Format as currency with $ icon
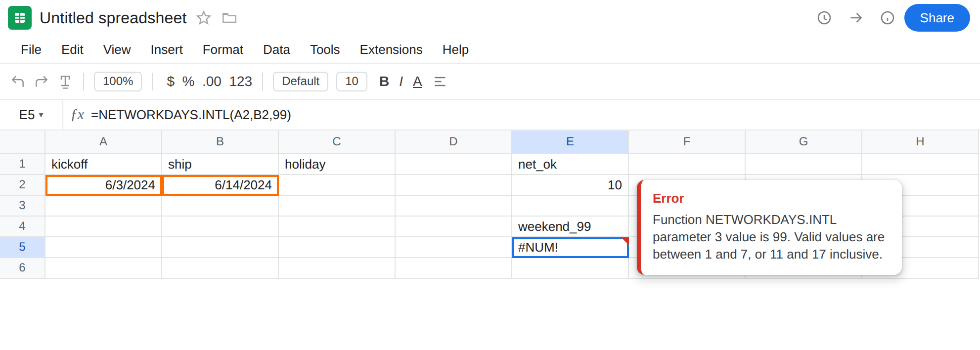This screenshot has height=350, width=980. point(171,82)
